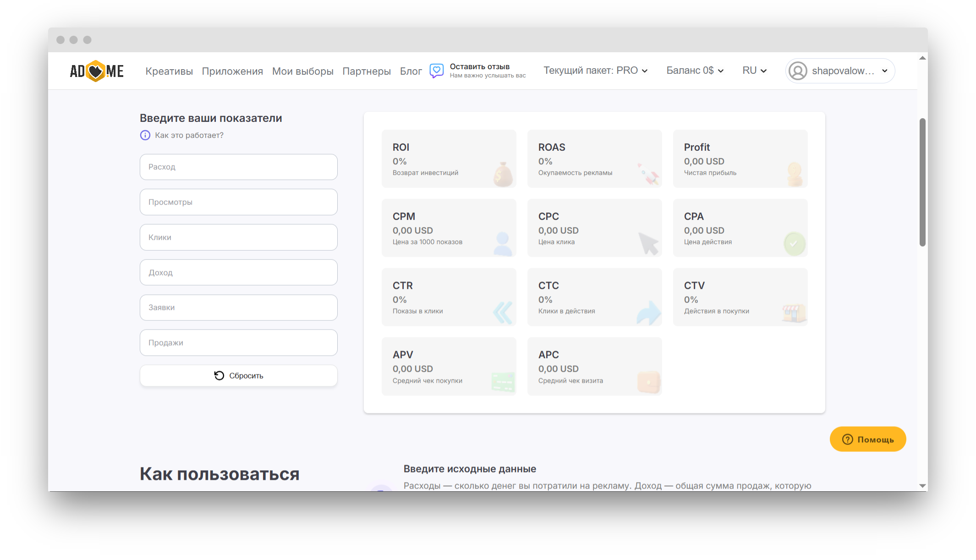Click the green checkmark icon on CPA card
976x560 pixels.
click(795, 243)
